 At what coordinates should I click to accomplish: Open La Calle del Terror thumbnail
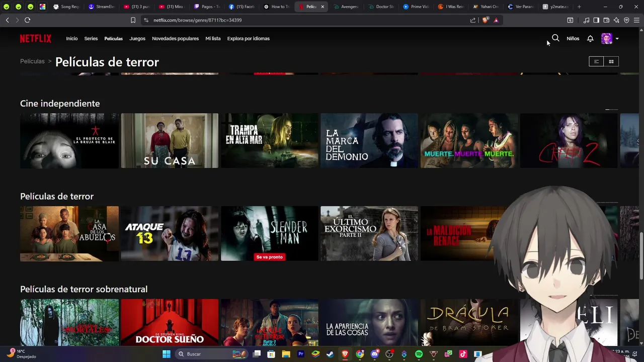tap(270, 322)
